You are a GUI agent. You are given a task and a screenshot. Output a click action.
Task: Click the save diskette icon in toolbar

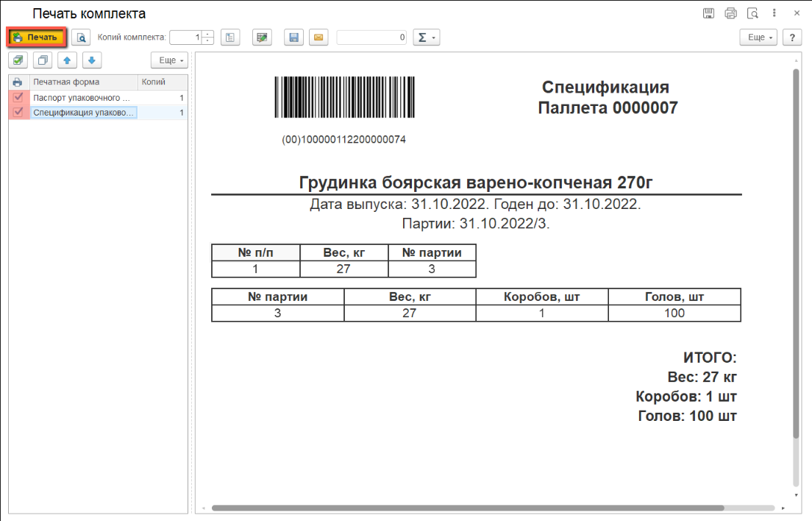(293, 37)
